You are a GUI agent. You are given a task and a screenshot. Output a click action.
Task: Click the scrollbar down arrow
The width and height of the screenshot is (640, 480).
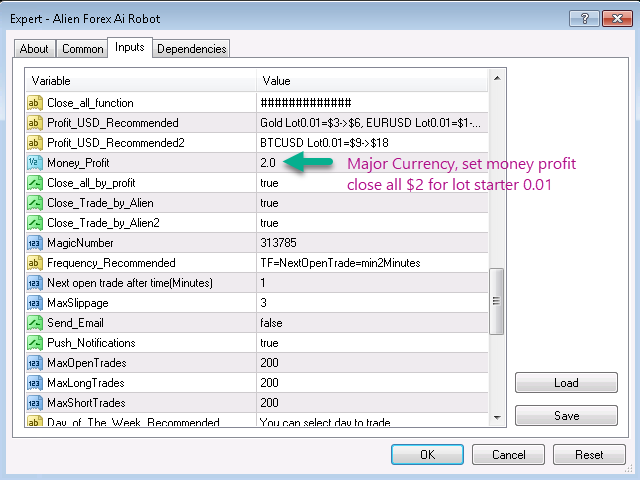tap(496, 422)
